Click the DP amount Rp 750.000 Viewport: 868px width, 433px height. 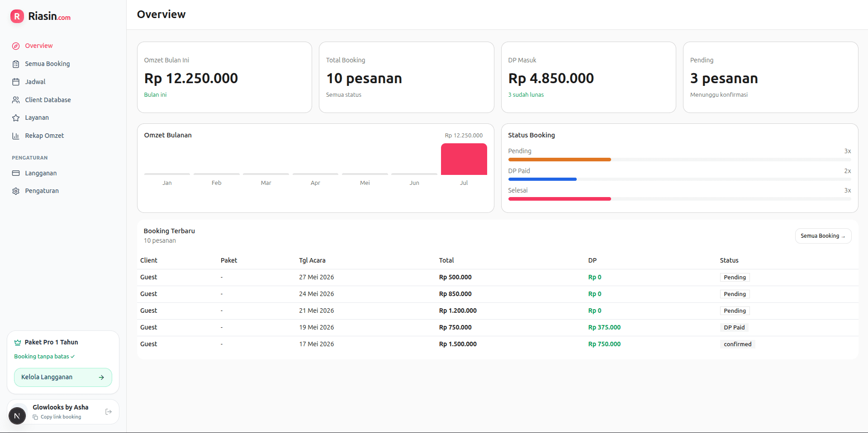(604, 344)
